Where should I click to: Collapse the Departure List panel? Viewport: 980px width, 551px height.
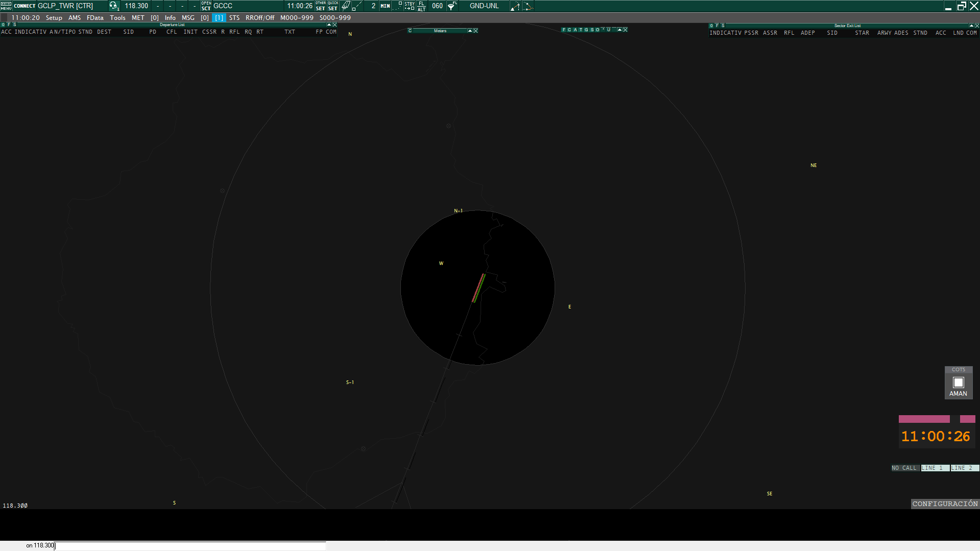(329, 25)
